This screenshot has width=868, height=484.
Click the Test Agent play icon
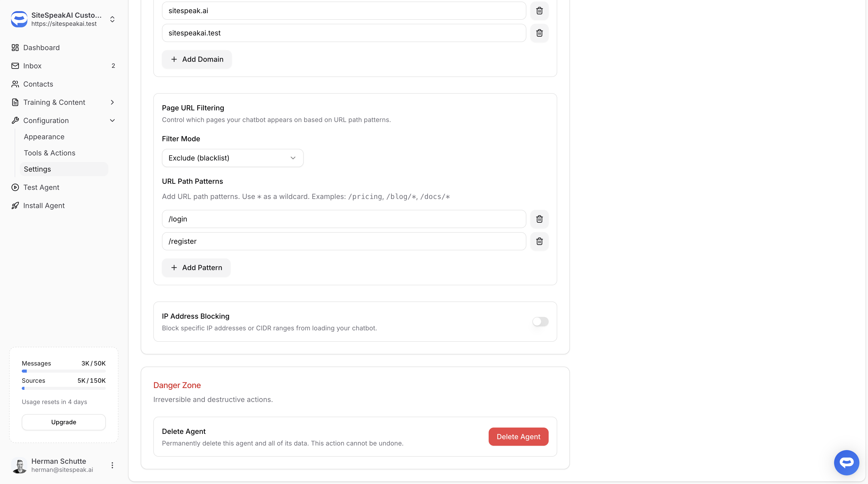pyautogui.click(x=15, y=187)
